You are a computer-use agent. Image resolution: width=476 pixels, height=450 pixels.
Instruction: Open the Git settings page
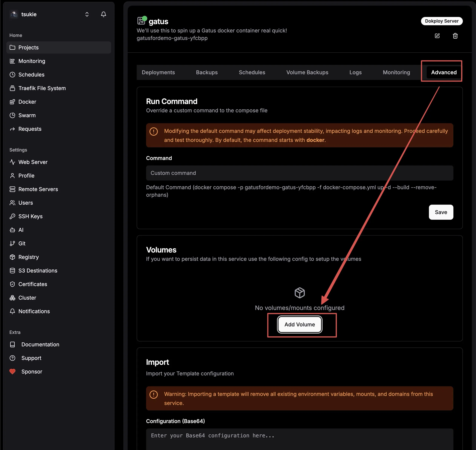[22, 243]
